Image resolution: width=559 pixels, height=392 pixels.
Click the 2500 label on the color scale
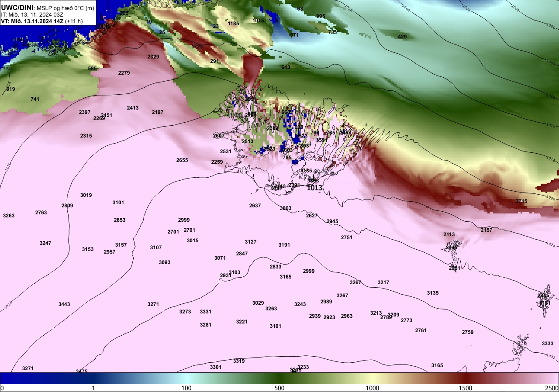(552, 388)
